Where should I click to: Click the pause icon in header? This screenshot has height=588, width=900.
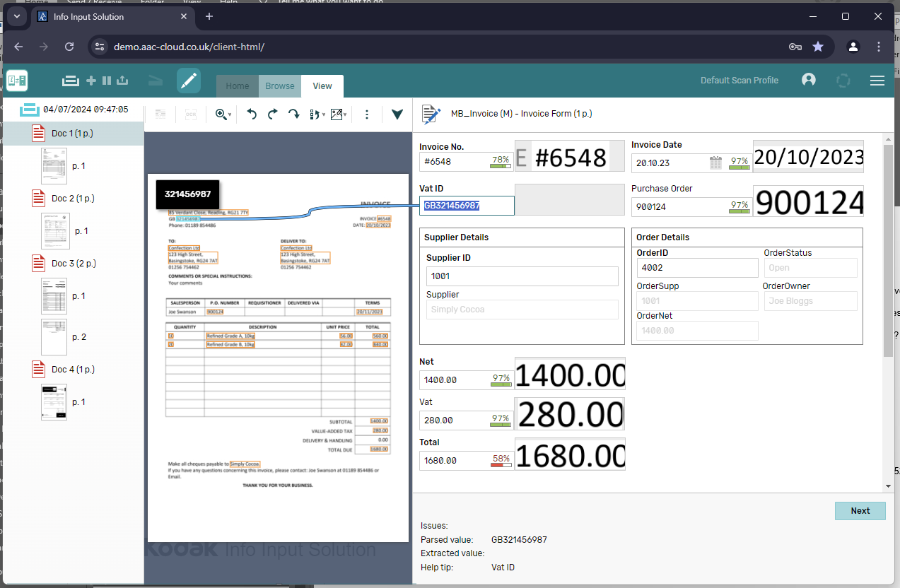coord(107,81)
